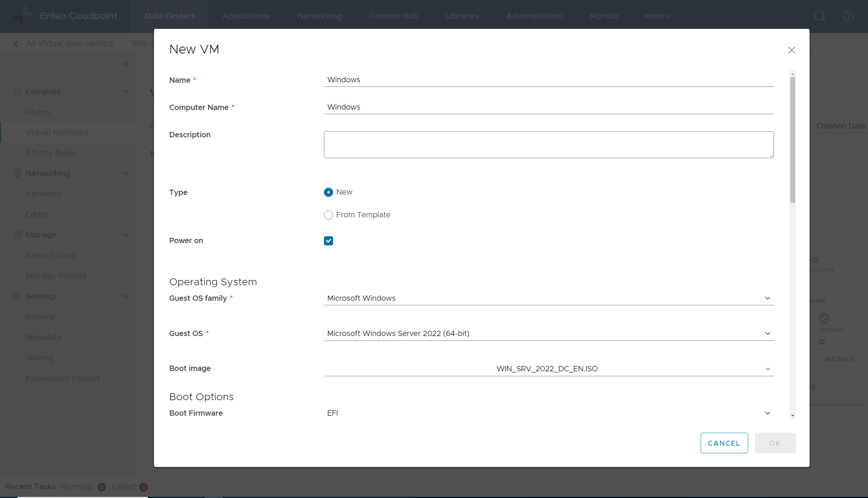Click the Running tasks count badge

tap(102, 487)
